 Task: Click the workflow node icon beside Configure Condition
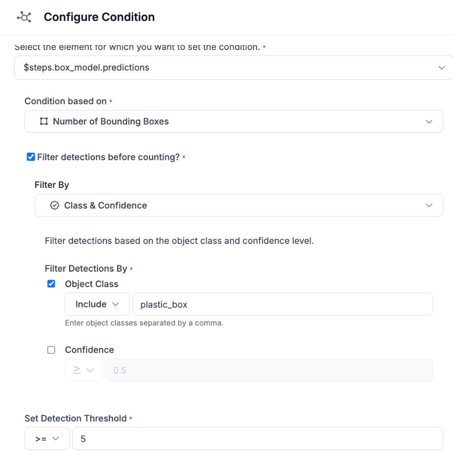tap(24, 17)
